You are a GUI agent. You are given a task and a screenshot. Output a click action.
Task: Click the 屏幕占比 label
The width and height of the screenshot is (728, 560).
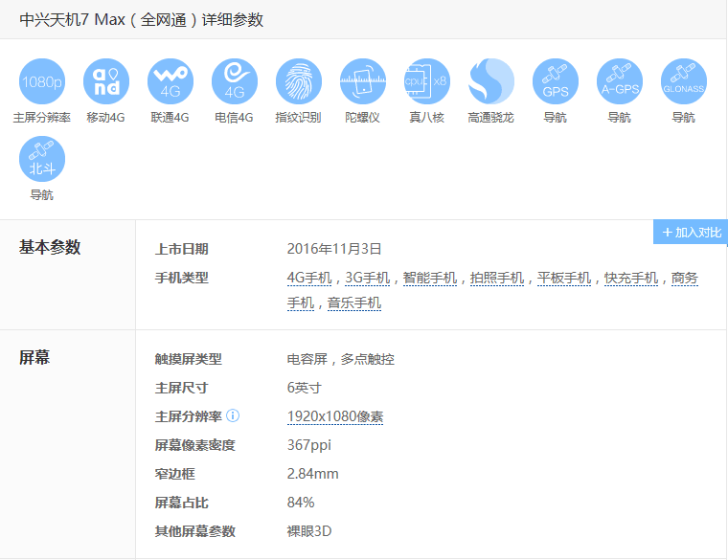[182, 503]
